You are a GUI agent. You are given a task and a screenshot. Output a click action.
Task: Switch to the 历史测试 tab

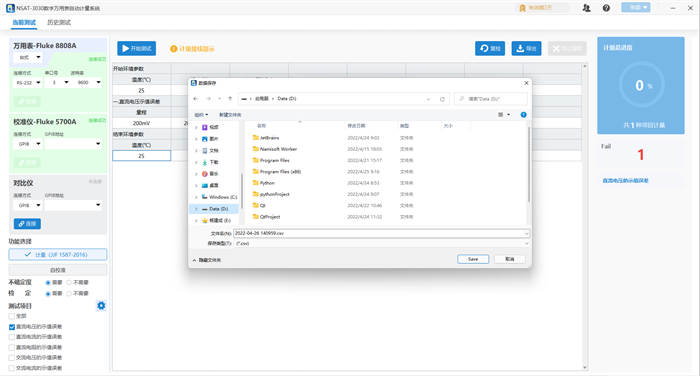point(59,22)
